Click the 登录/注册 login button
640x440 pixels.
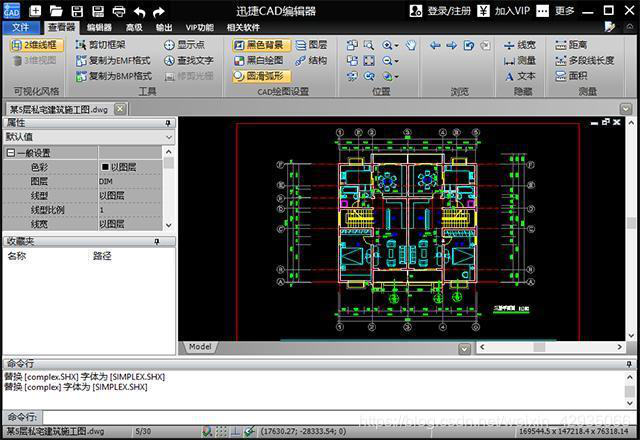click(x=440, y=11)
